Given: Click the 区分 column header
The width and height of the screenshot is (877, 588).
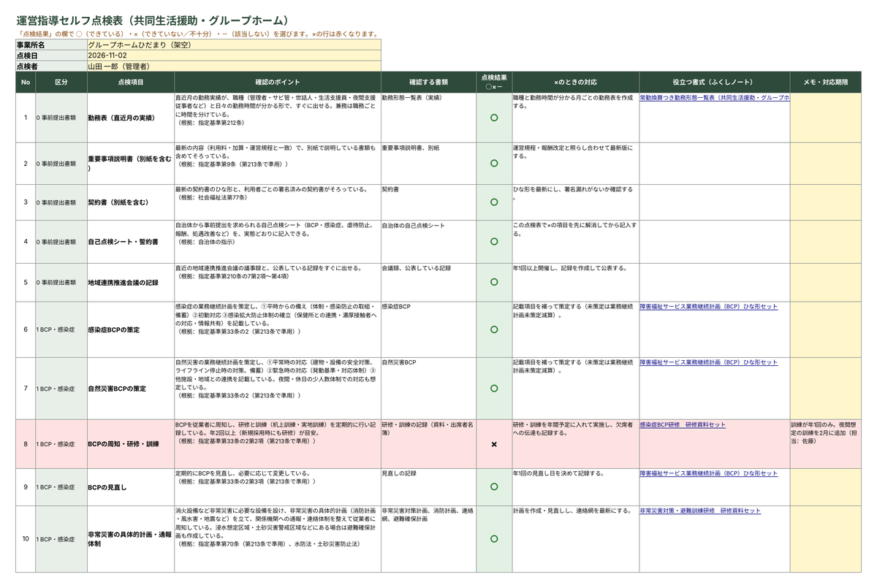Looking at the screenshot, I should (x=61, y=82).
